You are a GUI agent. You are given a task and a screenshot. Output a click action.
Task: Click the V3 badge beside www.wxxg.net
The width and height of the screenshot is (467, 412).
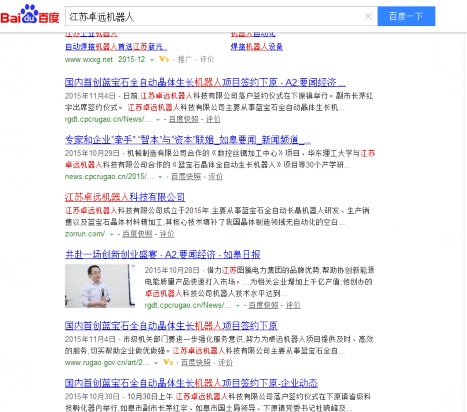[x=164, y=59]
